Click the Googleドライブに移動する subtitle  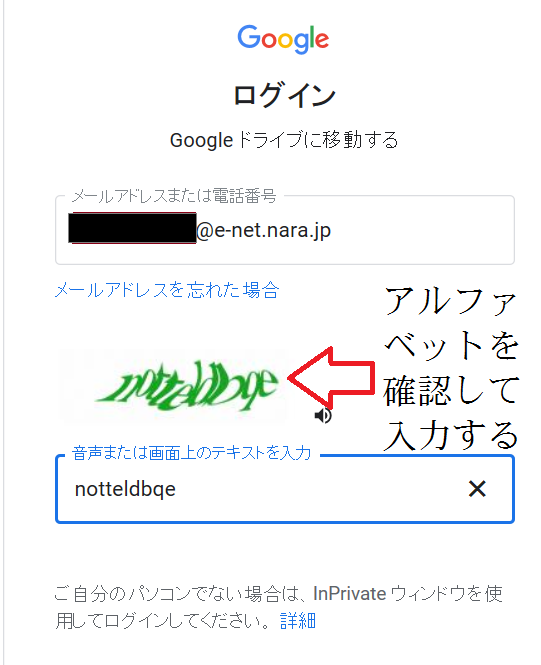coord(284,140)
